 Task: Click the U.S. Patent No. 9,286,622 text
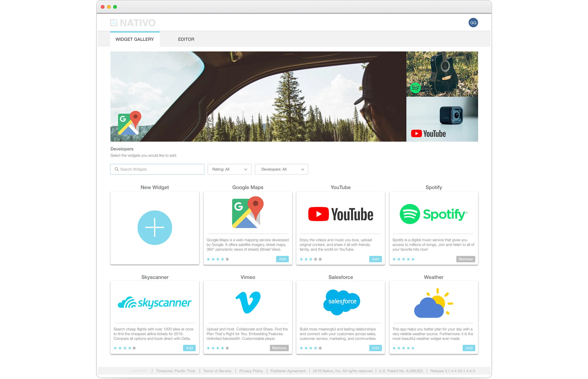tap(401, 371)
